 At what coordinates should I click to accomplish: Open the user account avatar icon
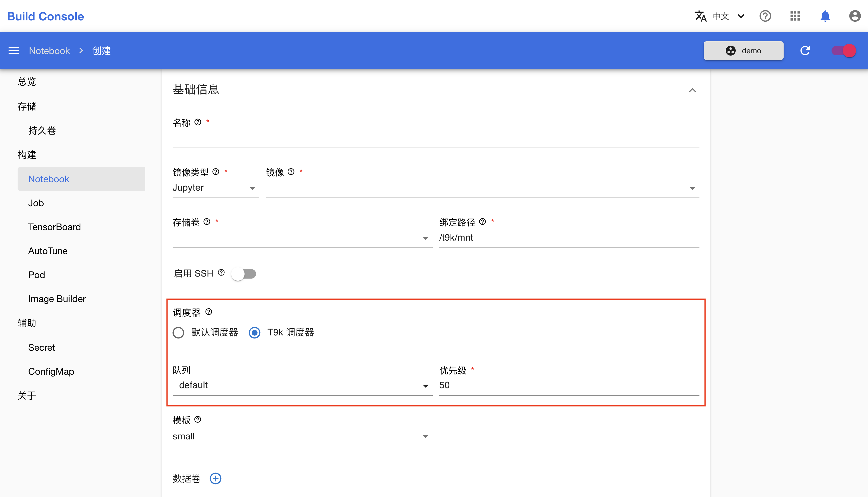855,16
